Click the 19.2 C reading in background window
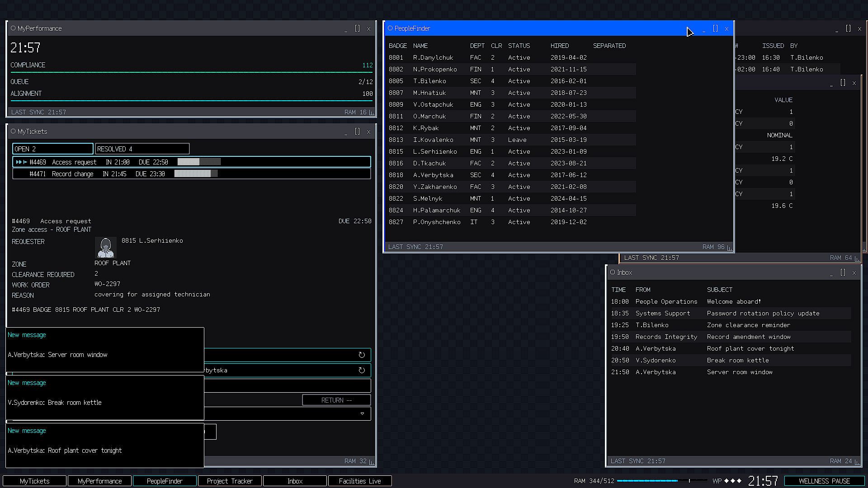Image resolution: width=868 pixels, height=488 pixels. coord(782,159)
